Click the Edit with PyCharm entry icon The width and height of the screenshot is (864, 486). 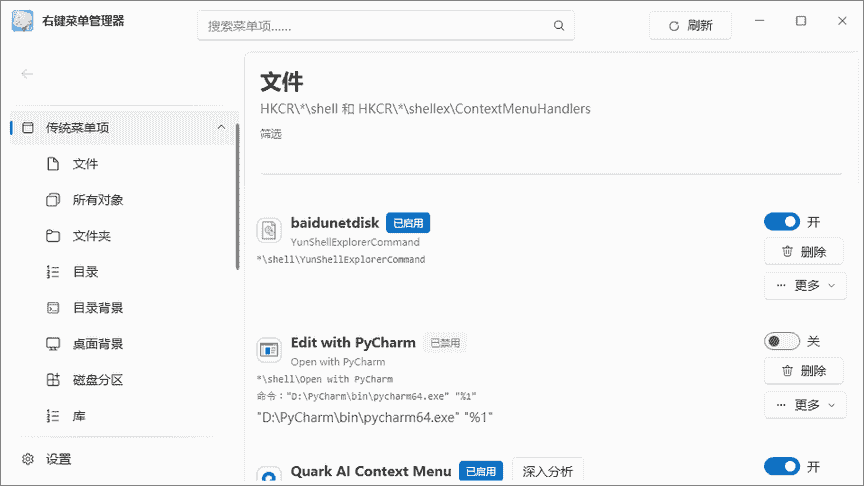pyautogui.click(x=269, y=350)
